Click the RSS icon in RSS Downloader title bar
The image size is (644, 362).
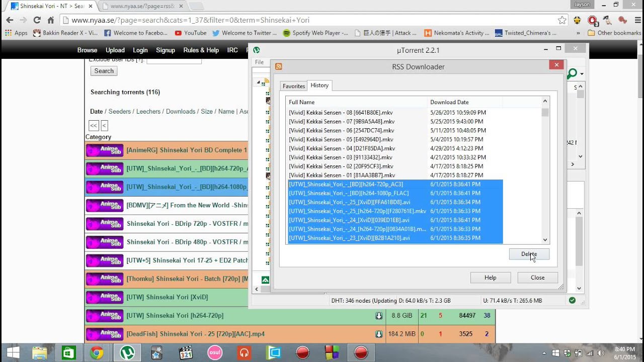coord(278,66)
